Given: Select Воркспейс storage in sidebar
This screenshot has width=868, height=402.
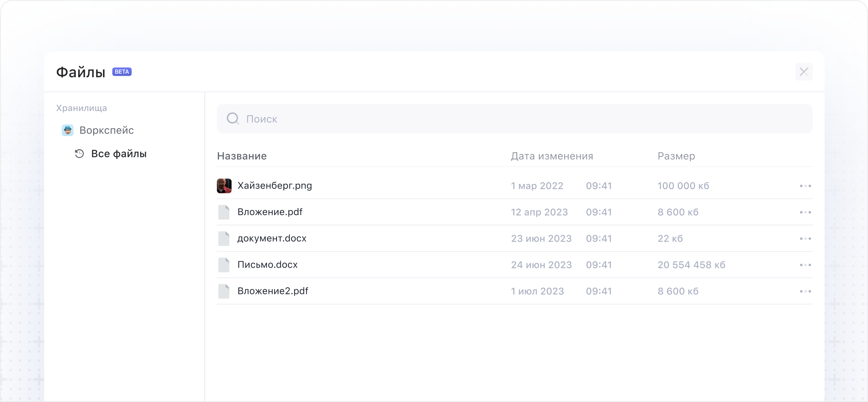Looking at the screenshot, I should coord(107,130).
